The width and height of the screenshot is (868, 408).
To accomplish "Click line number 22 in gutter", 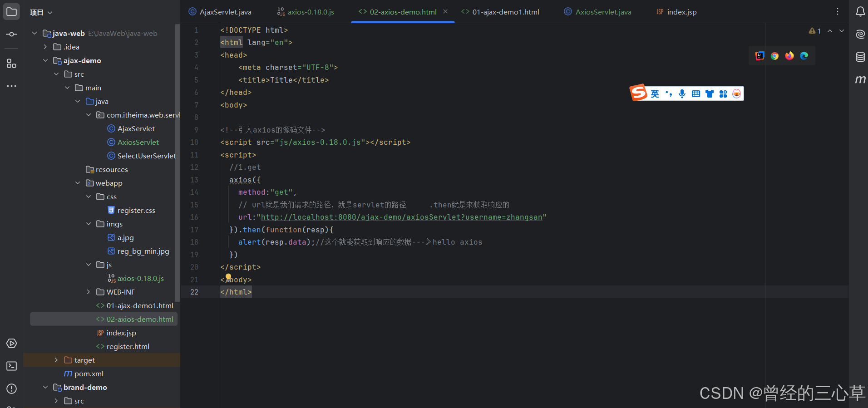I will coord(194,292).
